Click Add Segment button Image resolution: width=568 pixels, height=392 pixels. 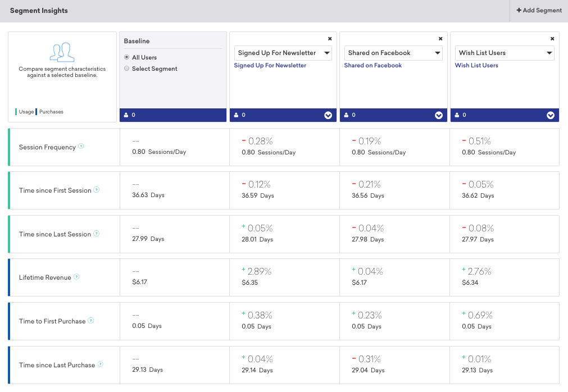click(539, 11)
